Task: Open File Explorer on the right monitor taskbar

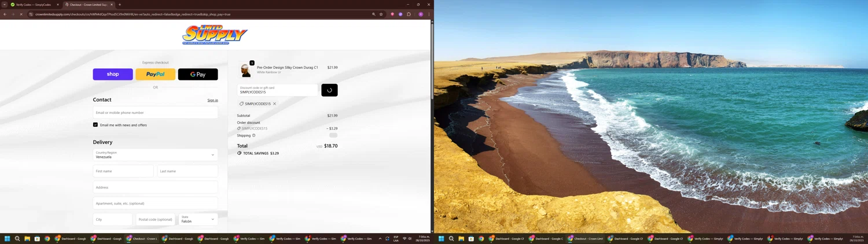Action: [x=461, y=238]
